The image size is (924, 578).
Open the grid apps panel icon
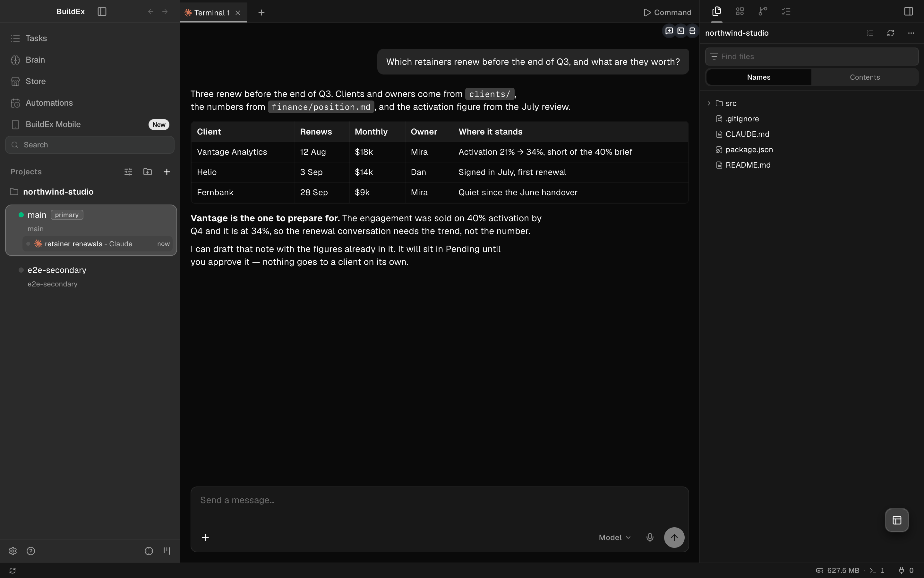(x=740, y=12)
